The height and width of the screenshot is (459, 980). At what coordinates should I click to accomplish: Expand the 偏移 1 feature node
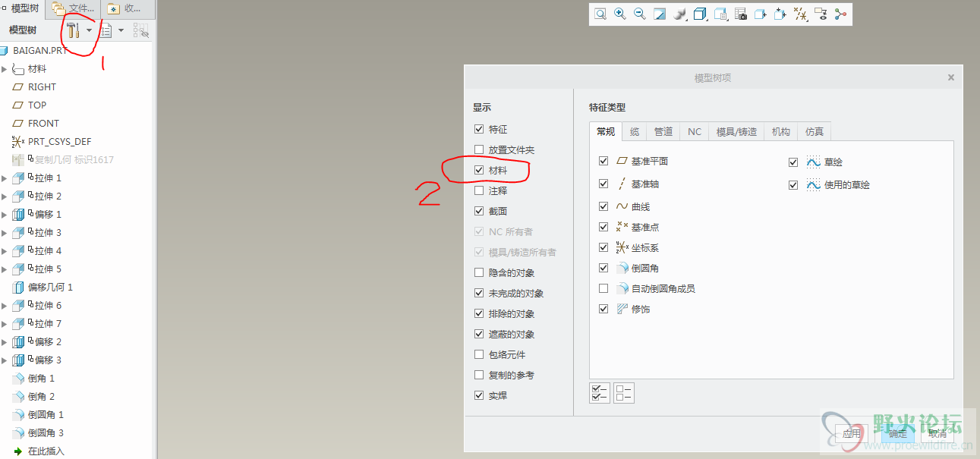(x=4, y=215)
